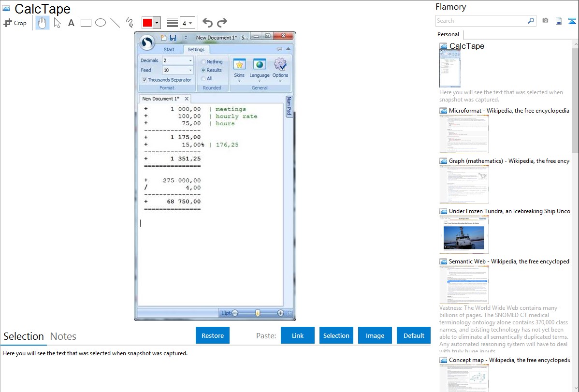Image resolution: width=579 pixels, height=392 pixels.
Task: Toggle the Thousands Separator checkbox
Action: pyautogui.click(x=167, y=79)
